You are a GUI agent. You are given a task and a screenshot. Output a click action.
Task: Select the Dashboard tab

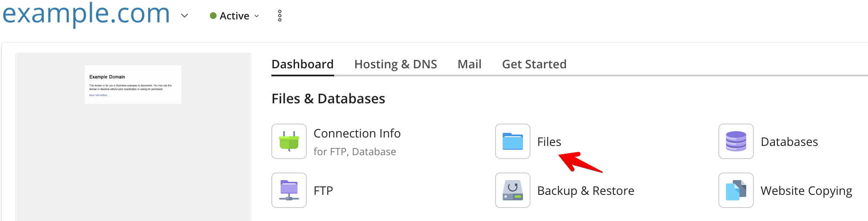tap(303, 64)
